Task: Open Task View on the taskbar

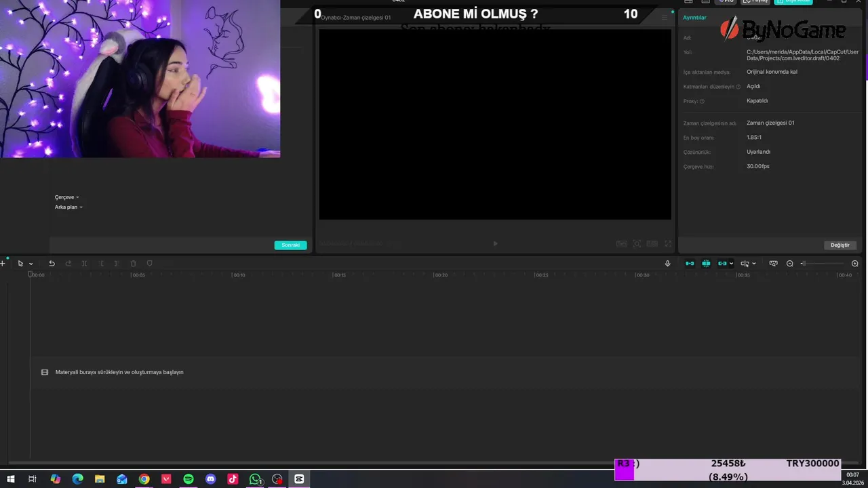Action: pyautogui.click(x=32, y=479)
